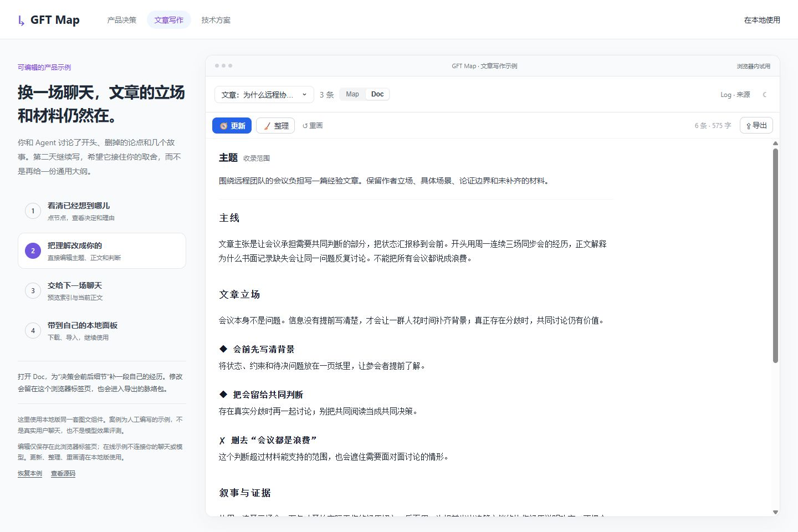
Task: Open the 技术方案 tab
Action: coord(216,20)
